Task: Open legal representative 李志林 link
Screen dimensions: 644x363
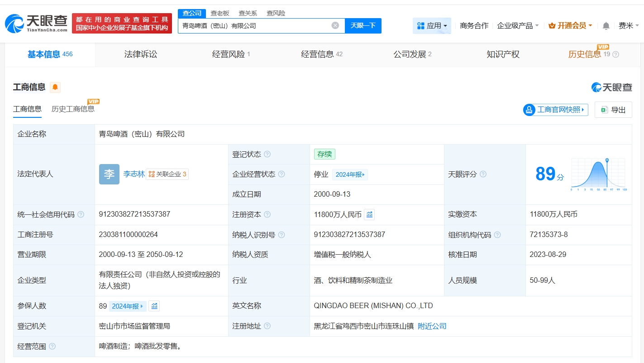Action: (x=134, y=174)
